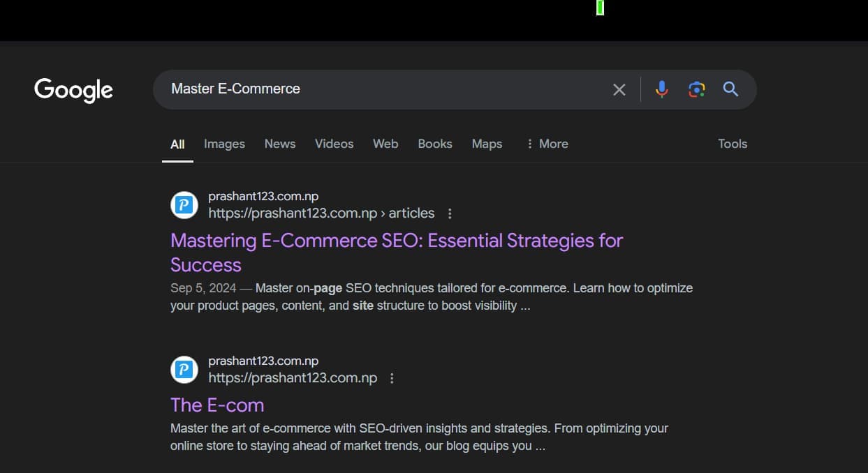
Task: Switch to the Maps tab
Action: tap(487, 144)
